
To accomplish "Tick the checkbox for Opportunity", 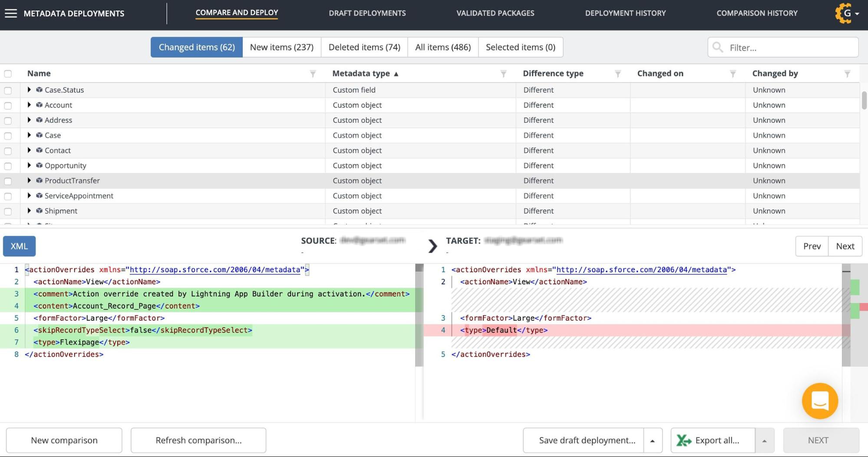I will [8, 166].
